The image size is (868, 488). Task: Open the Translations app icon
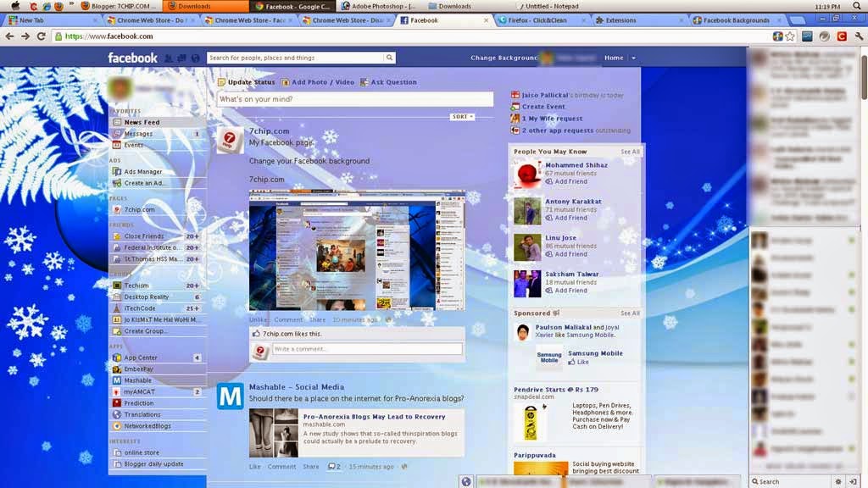tap(116, 414)
